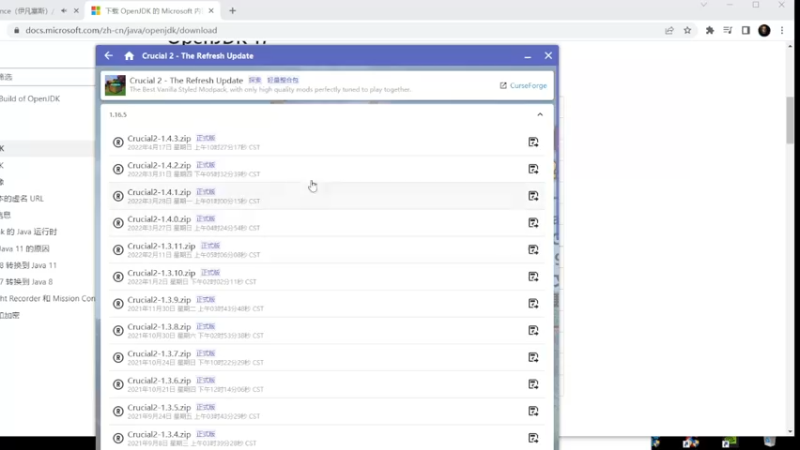Save Crucial2-1.4.3.zip with its download icon
This screenshot has height=450, width=800.
tap(533, 142)
